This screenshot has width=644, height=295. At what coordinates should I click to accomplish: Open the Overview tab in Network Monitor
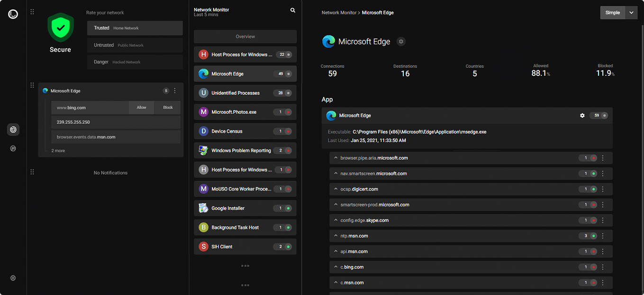coord(245,37)
